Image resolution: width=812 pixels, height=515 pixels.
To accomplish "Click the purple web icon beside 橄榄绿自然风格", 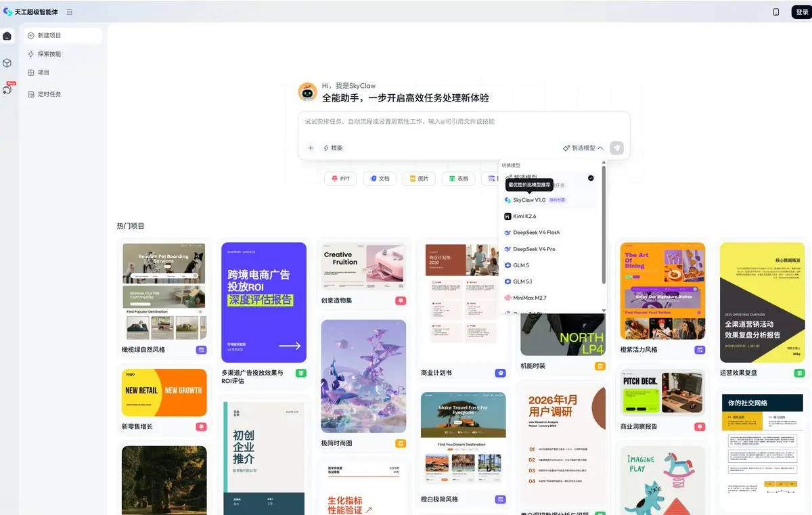I will 201,350.
